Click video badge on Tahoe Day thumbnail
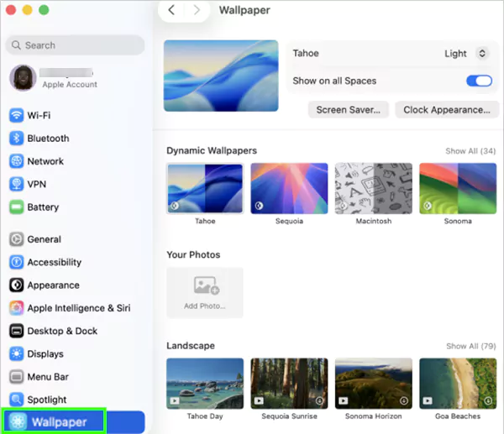Viewport: 504px width, 434px height. tap(175, 400)
